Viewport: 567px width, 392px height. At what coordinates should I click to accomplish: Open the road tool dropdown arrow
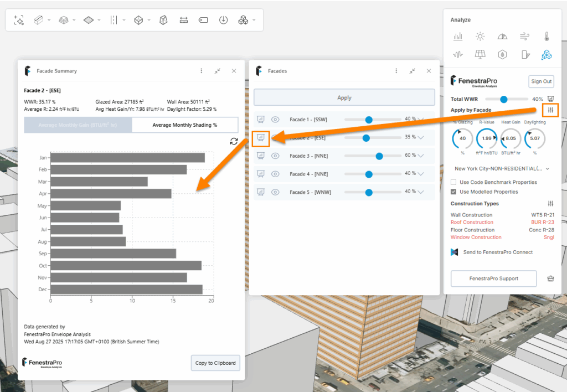tap(49, 20)
